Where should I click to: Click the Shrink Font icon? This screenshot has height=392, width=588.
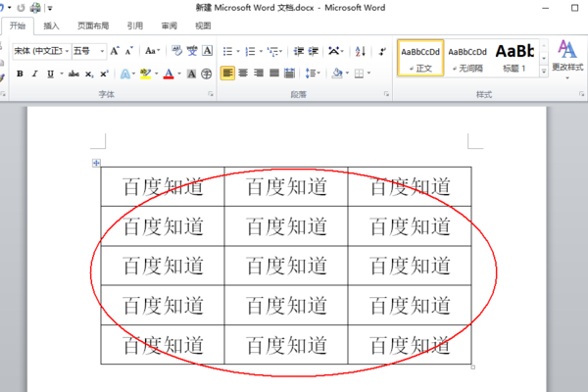129,51
